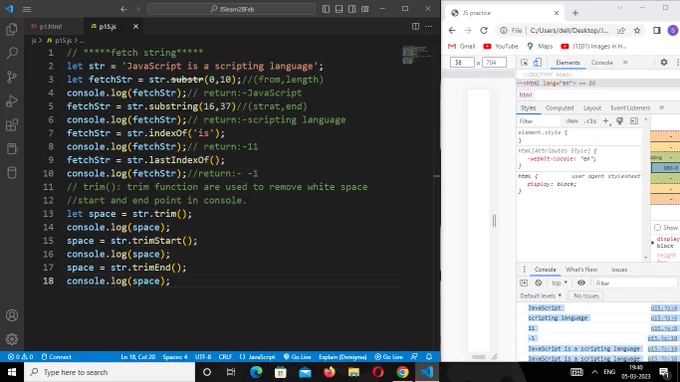Viewport: 680px width, 382px height.
Task: Open the Run and Debug view
Action: 12,101
